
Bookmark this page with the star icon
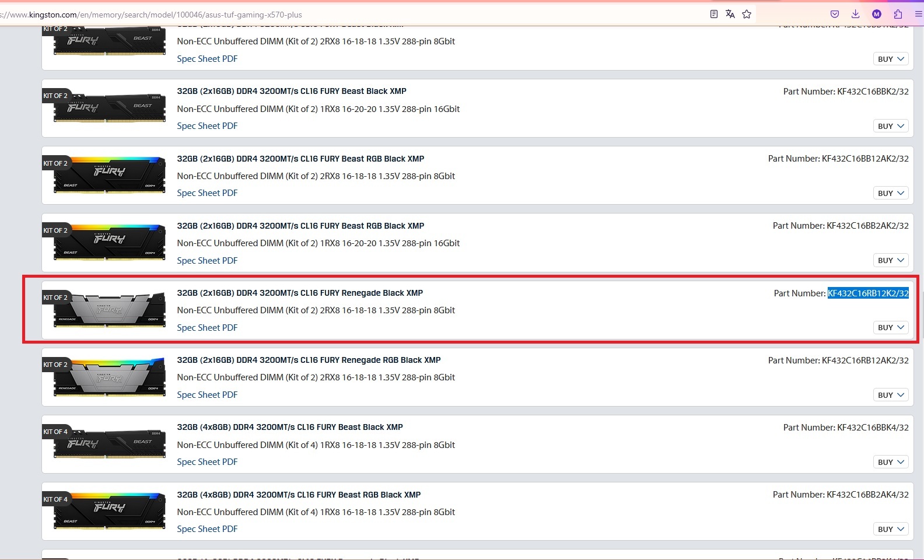(747, 14)
